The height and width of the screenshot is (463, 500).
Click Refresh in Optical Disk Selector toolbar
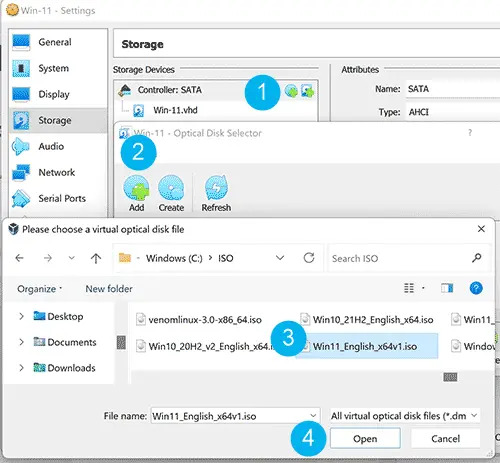(x=216, y=194)
